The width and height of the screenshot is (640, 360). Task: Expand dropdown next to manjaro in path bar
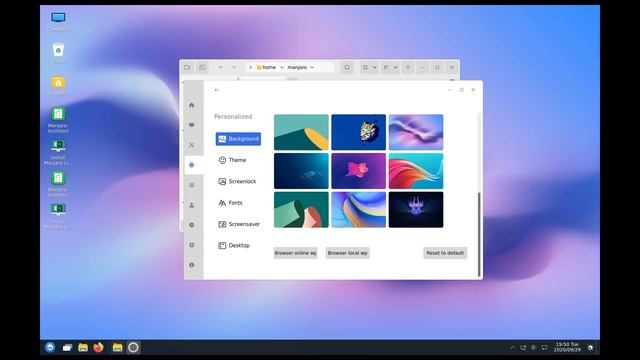coord(312,67)
